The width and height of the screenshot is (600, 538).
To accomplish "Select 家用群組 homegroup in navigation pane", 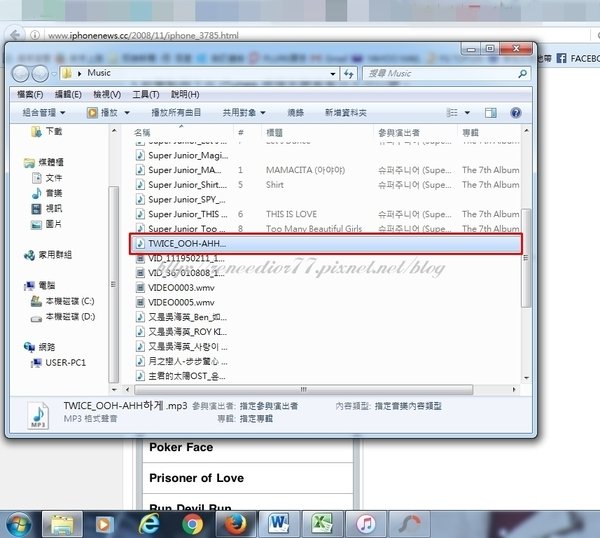I will click(48, 255).
